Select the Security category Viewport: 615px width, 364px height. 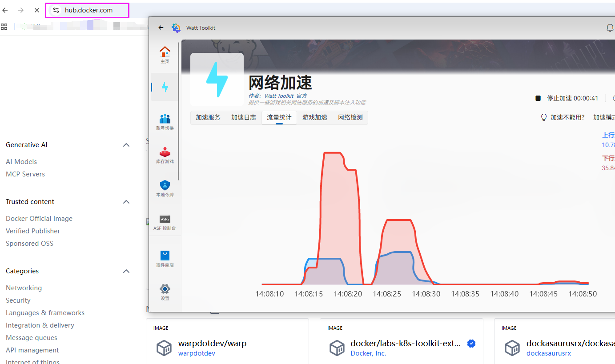(18, 300)
